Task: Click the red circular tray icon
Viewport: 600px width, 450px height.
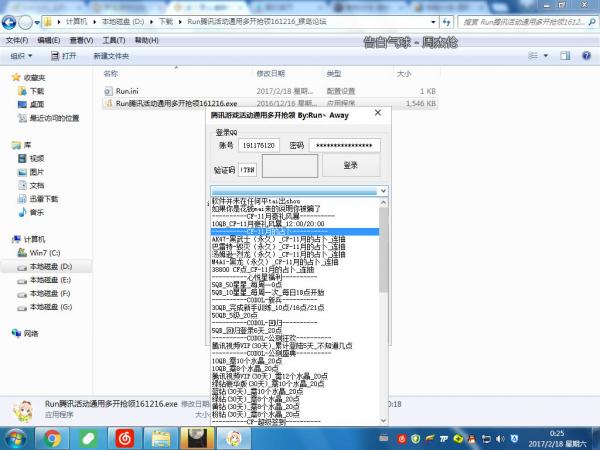Action: point(402,439)
